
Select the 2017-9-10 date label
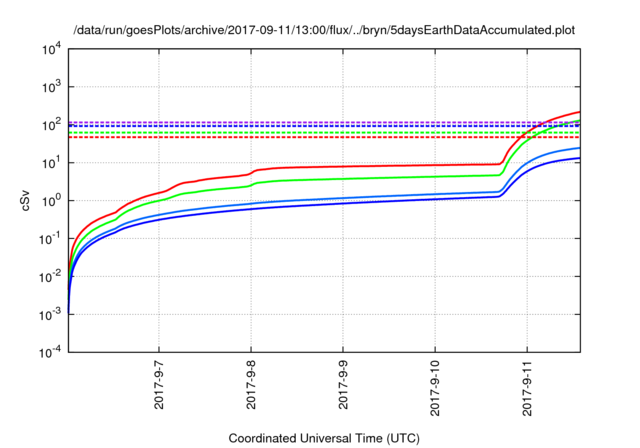click(435, 388)
